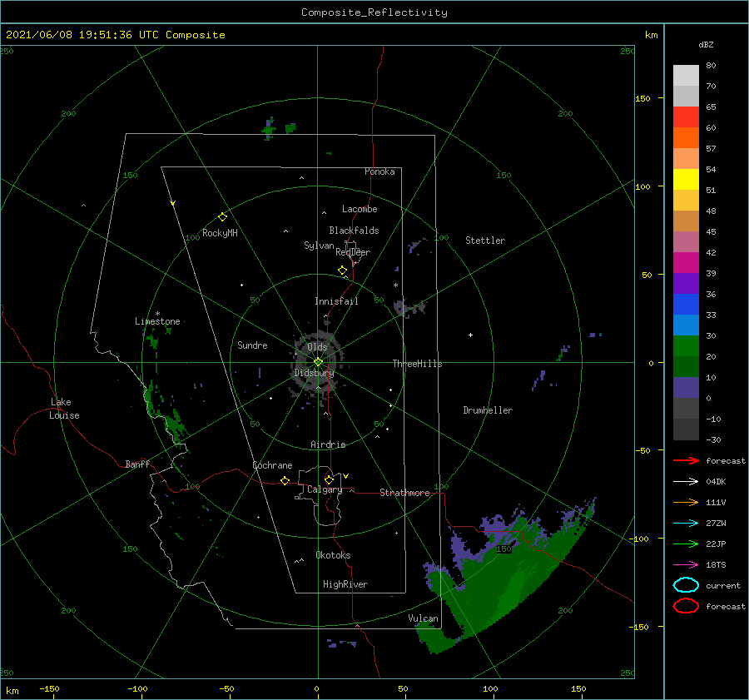
Task: Click the magenta 18TS arrow in legend
Action: [686, 565]
